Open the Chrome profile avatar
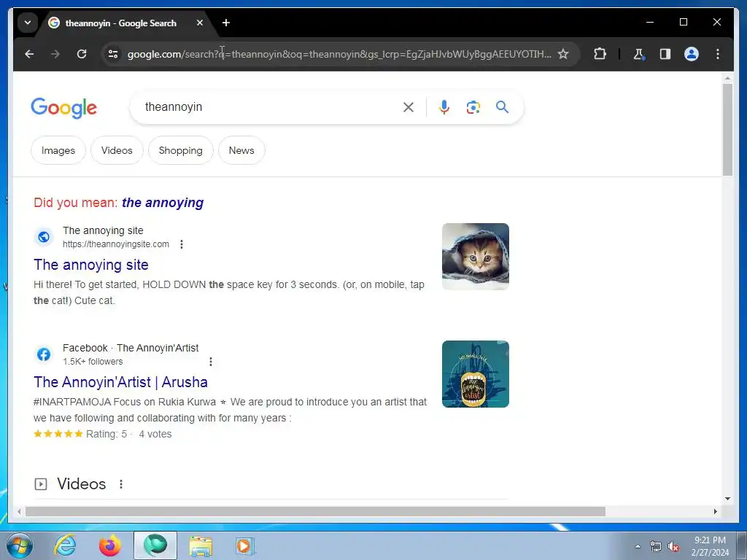Viewport: 747px width, 560px height. [x=692, y=54]
